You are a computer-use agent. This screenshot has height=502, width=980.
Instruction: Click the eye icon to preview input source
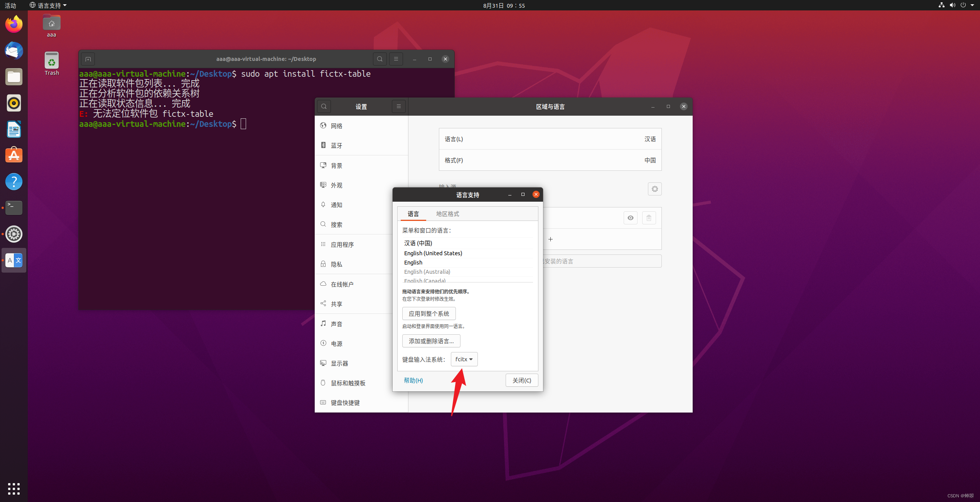click(x=630, y=218)
